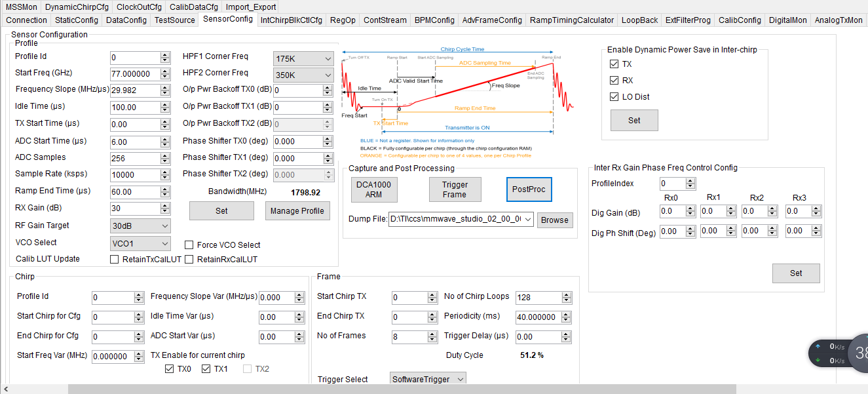Adjust ADC Samples spinner arrows
The width and height of the screenshot is (868, 394).
[166, 158]
